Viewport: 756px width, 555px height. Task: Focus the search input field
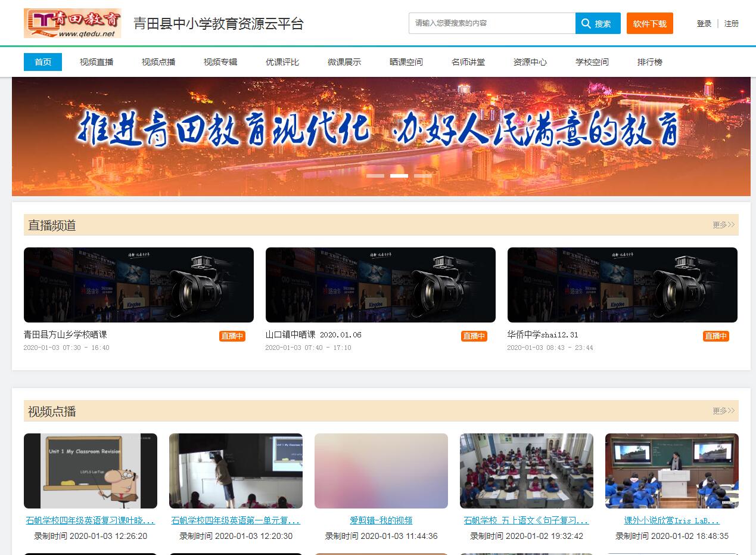(491, 23)
